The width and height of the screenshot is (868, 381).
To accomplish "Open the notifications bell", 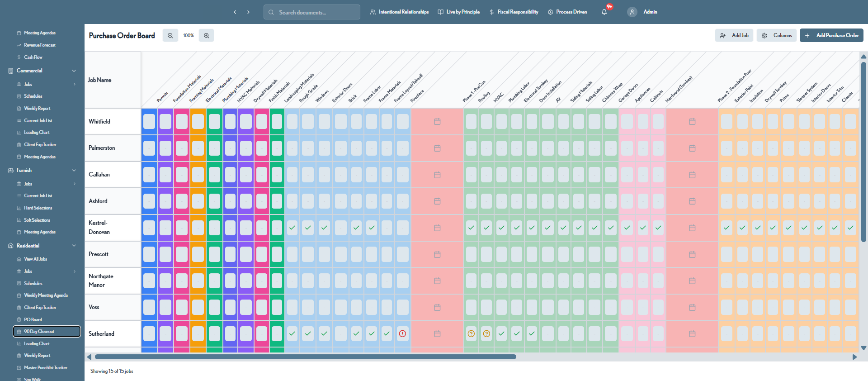I will tap(604, 12).
